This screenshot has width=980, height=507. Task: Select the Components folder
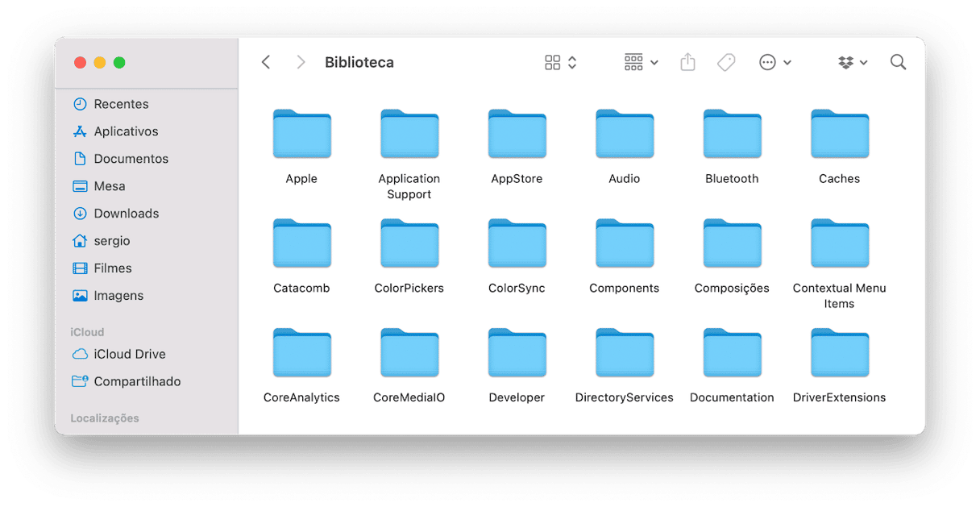tap(625, 243)
